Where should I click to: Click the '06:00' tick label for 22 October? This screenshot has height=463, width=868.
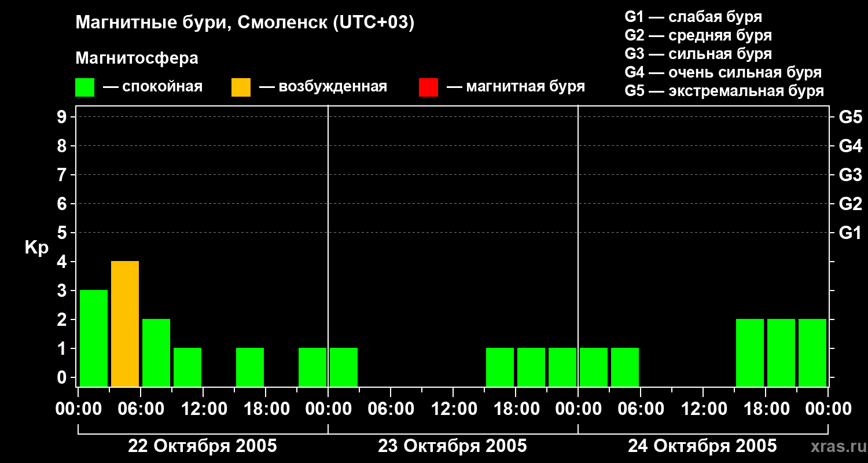pyautogui.click(x=141, y=409)
